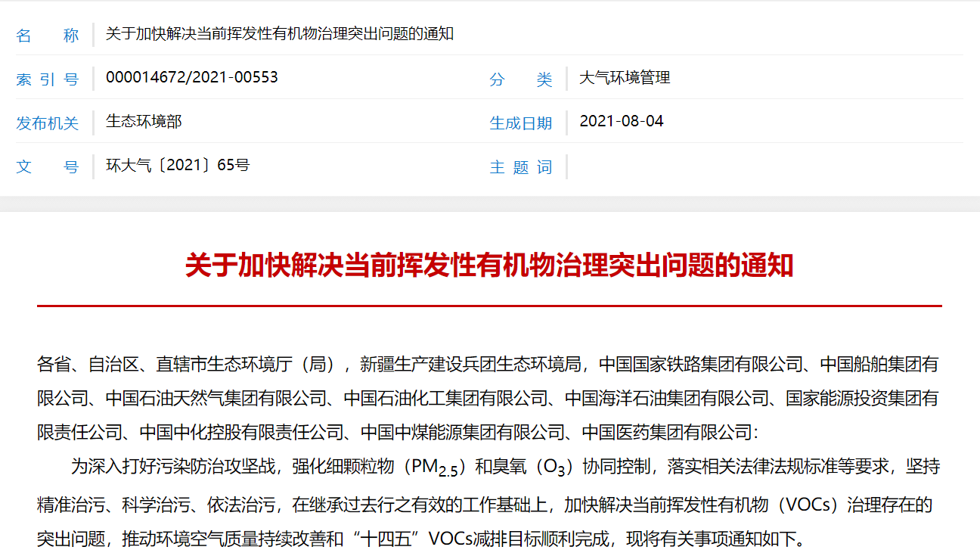Click the 生态环境部 issuing agency value
The width and height of the screenshot is (980, 553).
144,121
